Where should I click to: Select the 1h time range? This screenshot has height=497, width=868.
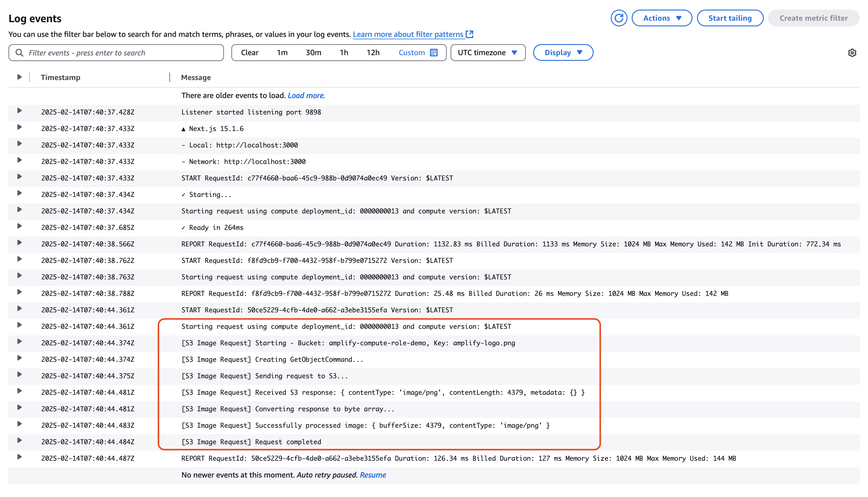(344, 52)
